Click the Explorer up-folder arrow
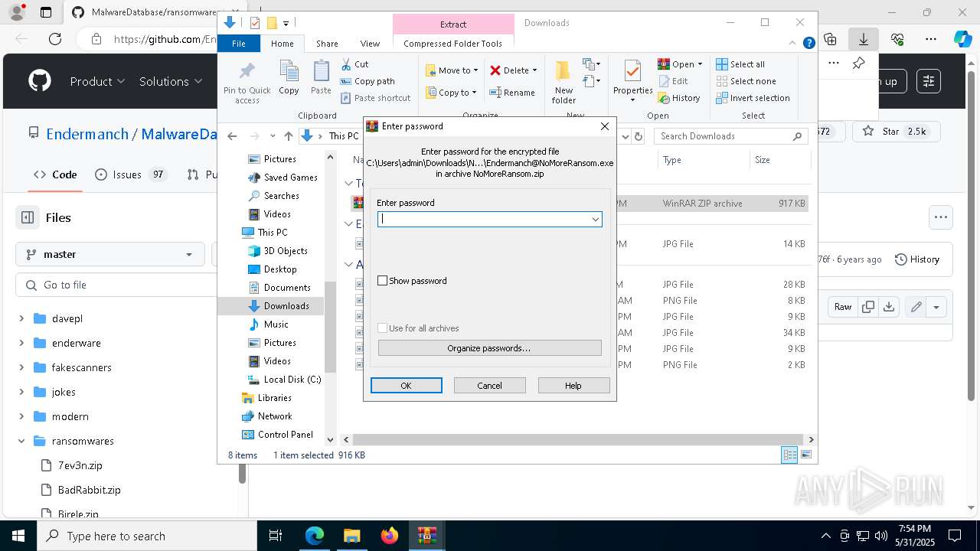This screenshot has width=980, height=551. [x=289, y=136]
